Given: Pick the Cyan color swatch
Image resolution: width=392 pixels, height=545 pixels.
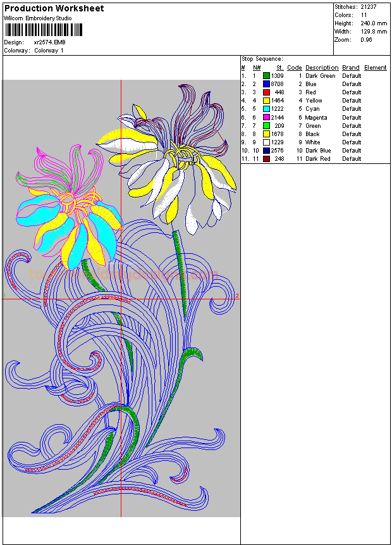Looking at the screenshot, I should tap(266, 109).
